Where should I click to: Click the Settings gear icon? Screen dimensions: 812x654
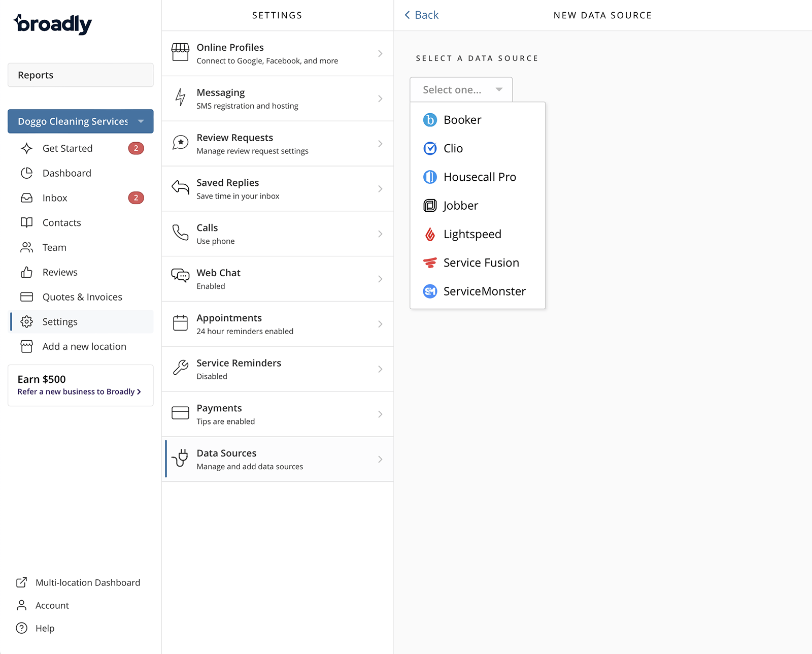point(27,322)
